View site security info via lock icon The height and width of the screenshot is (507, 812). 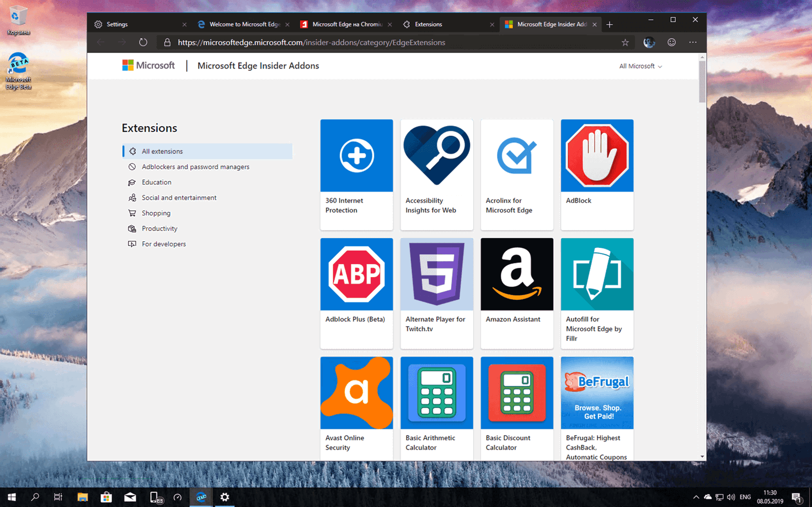[x=167, y=42]
